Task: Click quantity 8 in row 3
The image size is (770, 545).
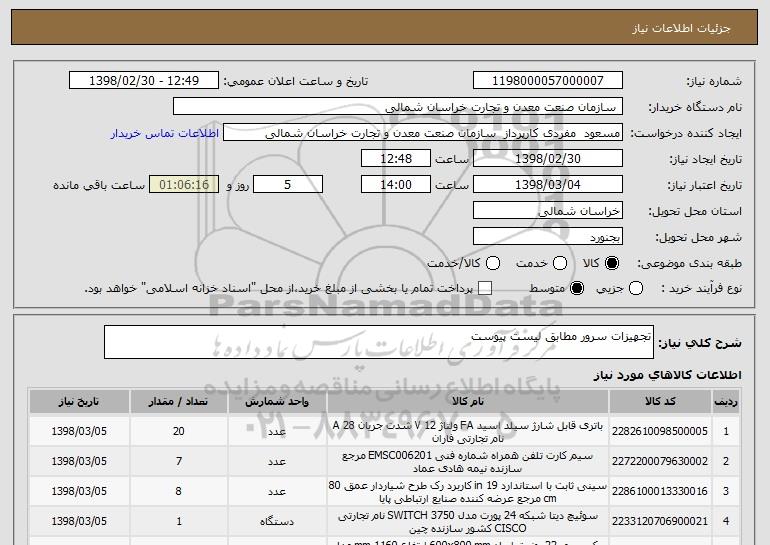Action: tap(179, 491)
